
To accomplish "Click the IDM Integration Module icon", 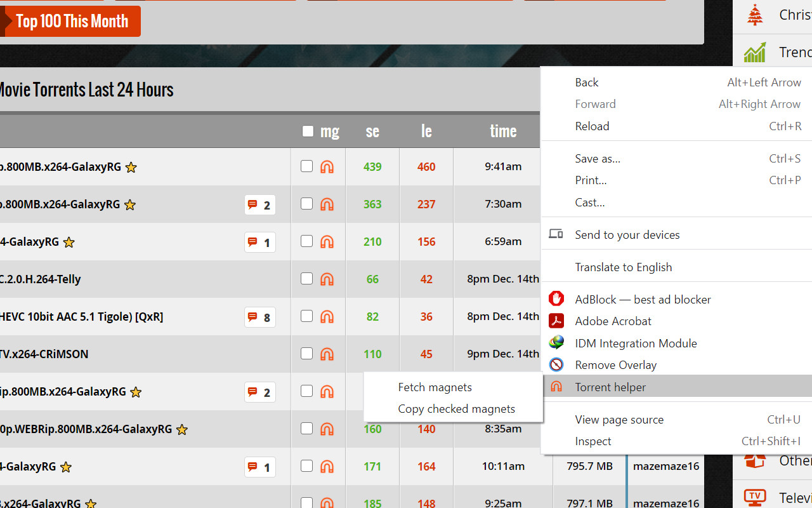I will coord(556,343).
